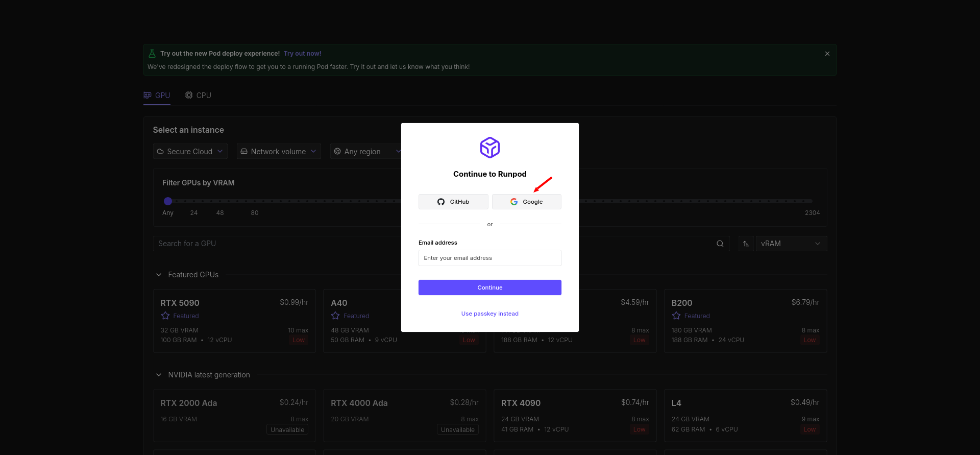Use passkey instead link
Image resolution: width=980 pixels, height=455 pixels.
pos(490,314)
